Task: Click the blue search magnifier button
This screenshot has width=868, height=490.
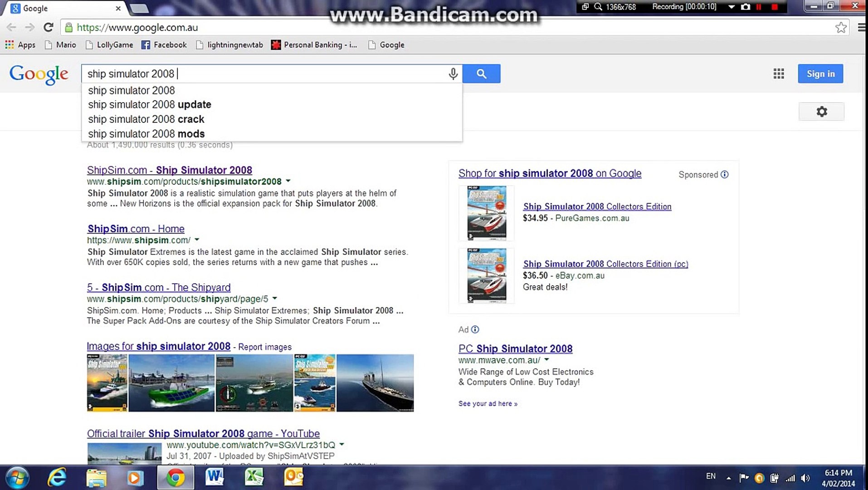Action: coord(481,73)
